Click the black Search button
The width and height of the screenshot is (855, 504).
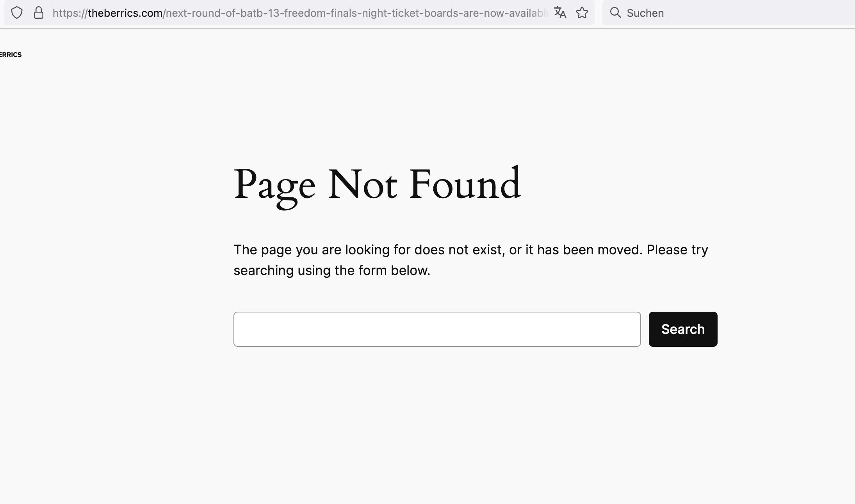pos(683,329)
